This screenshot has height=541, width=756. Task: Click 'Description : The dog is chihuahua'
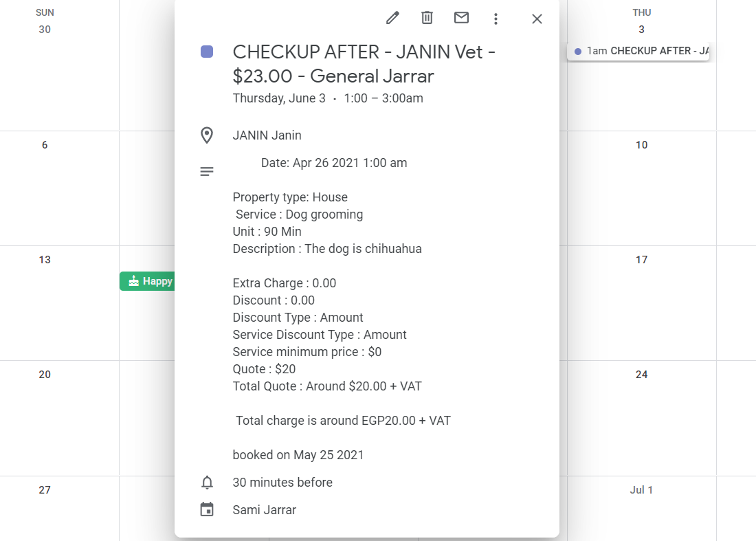point(327,249)
